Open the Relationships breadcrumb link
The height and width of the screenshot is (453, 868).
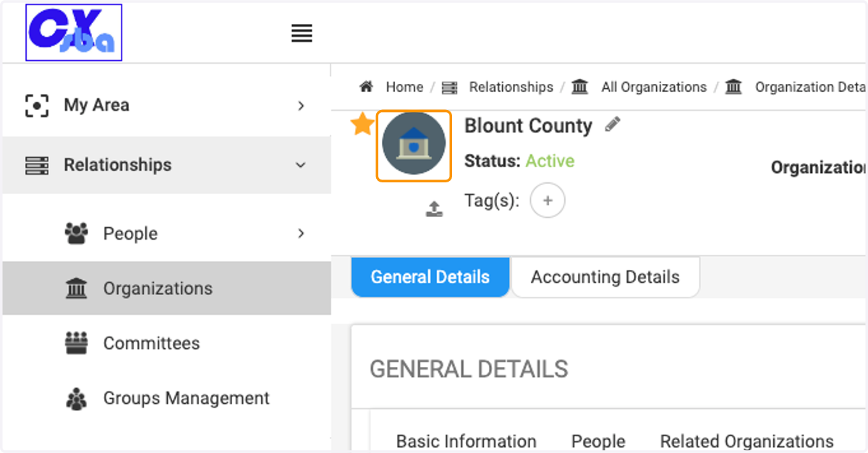pos(511,87)
